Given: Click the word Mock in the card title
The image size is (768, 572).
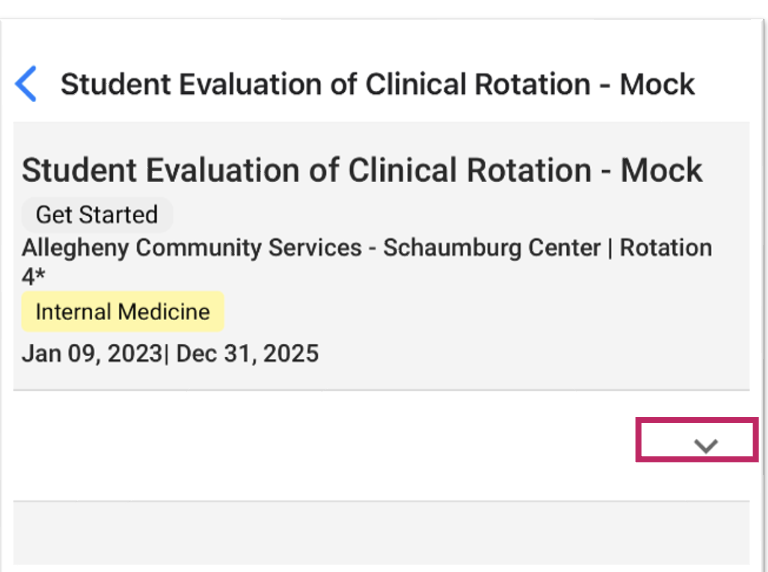Looking at the screenshot, I should (662, 170).
